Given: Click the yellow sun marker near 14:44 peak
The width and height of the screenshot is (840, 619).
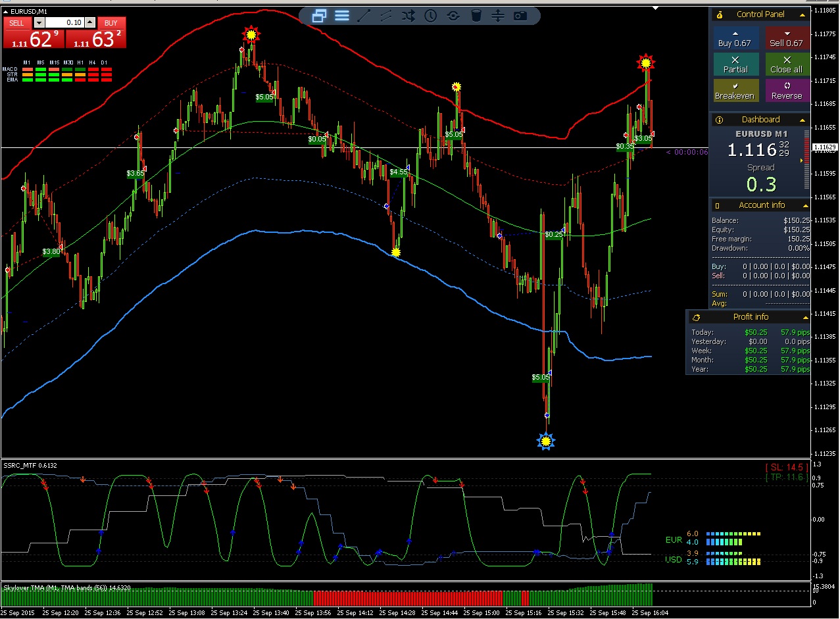Looking at the screenshot, I should 457,87.
